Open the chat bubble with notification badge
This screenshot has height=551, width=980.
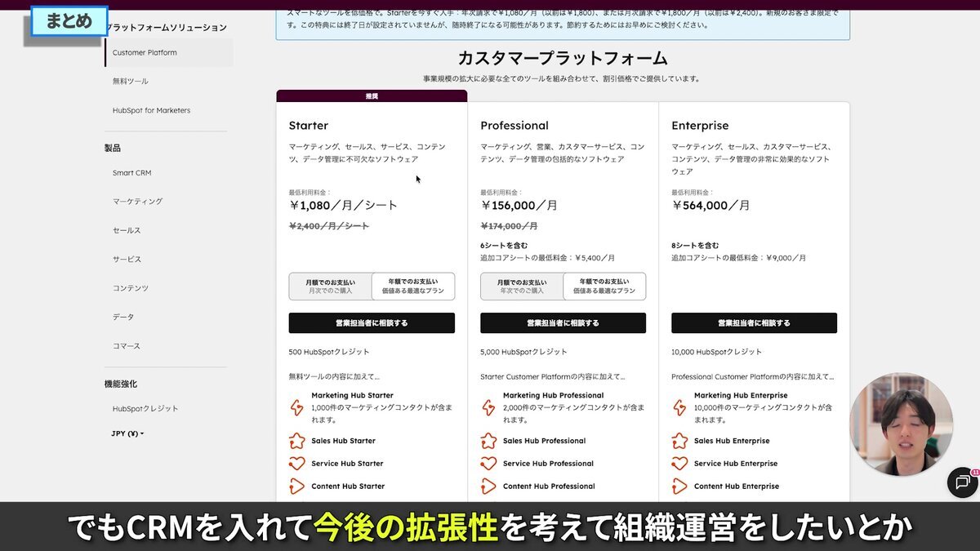click(963, 483)
